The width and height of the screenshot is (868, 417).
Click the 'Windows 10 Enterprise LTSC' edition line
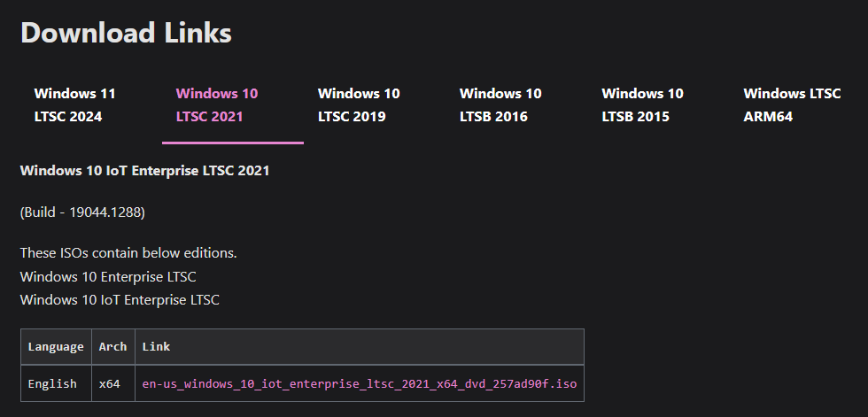click(108, 276)
